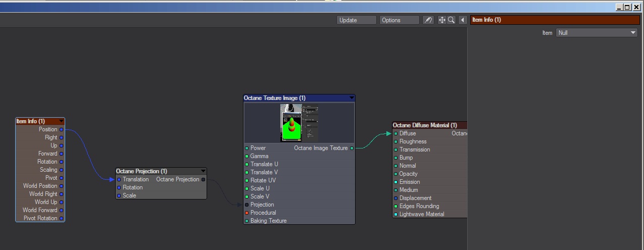Click the Bump input on Diffuse Material
The height and width of the screenshot is (250, 644).
point(396,158)
